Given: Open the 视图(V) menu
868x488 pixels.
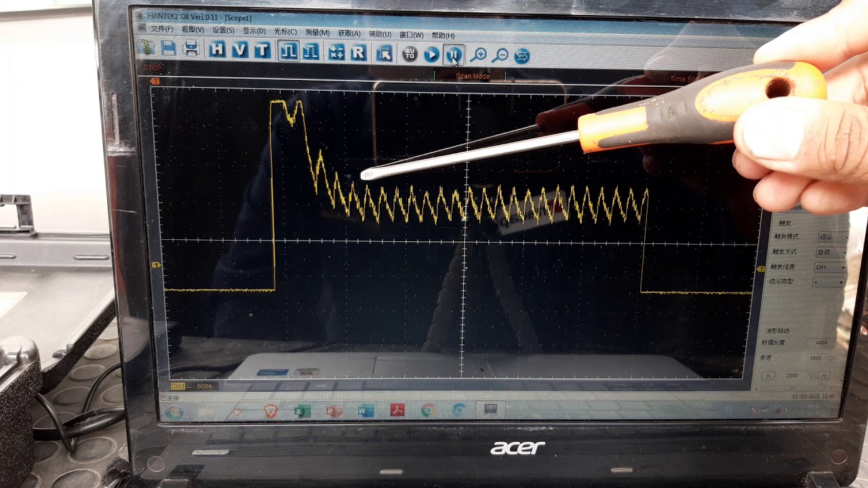Looking at the screenshot, I should [x=193, y=30].
